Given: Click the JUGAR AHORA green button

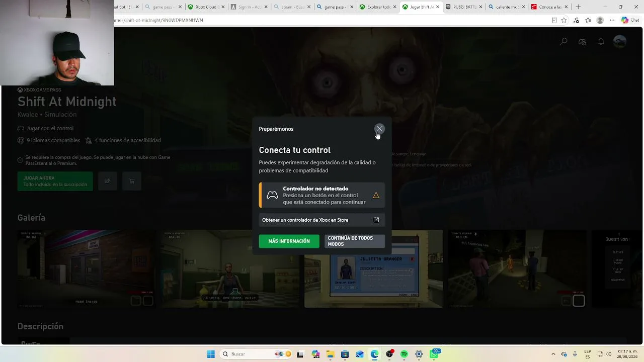Looking at the screenshot, I should [x=55, y=181].
